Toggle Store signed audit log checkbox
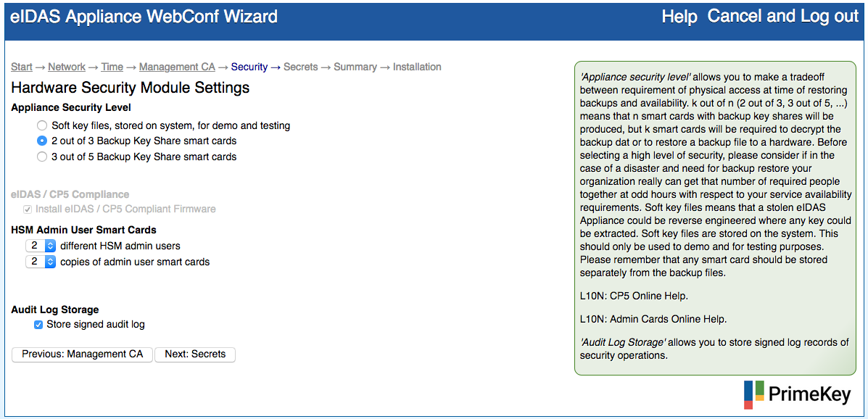 click(38, 325)
